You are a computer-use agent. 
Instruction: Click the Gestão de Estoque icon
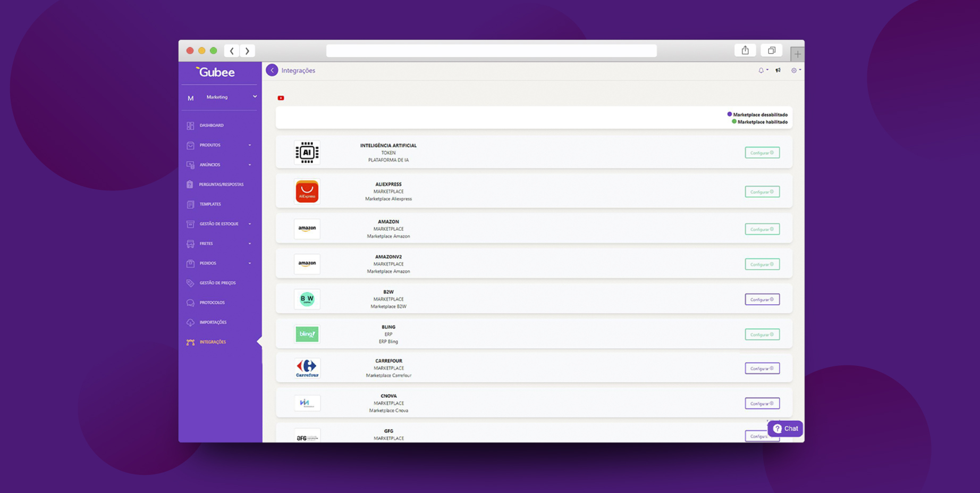(190, 224)
